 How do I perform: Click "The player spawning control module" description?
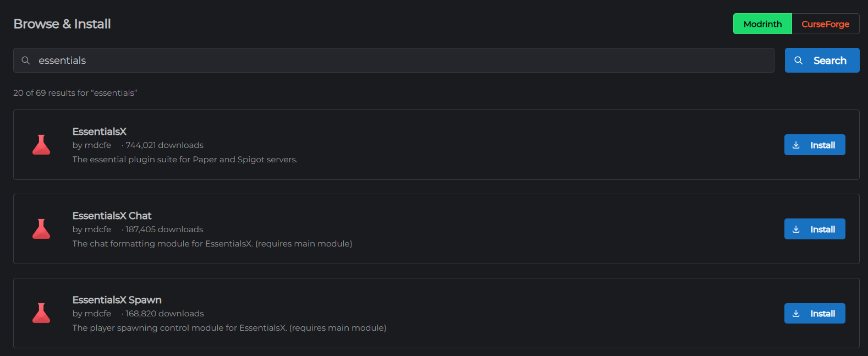pos(229,328)
